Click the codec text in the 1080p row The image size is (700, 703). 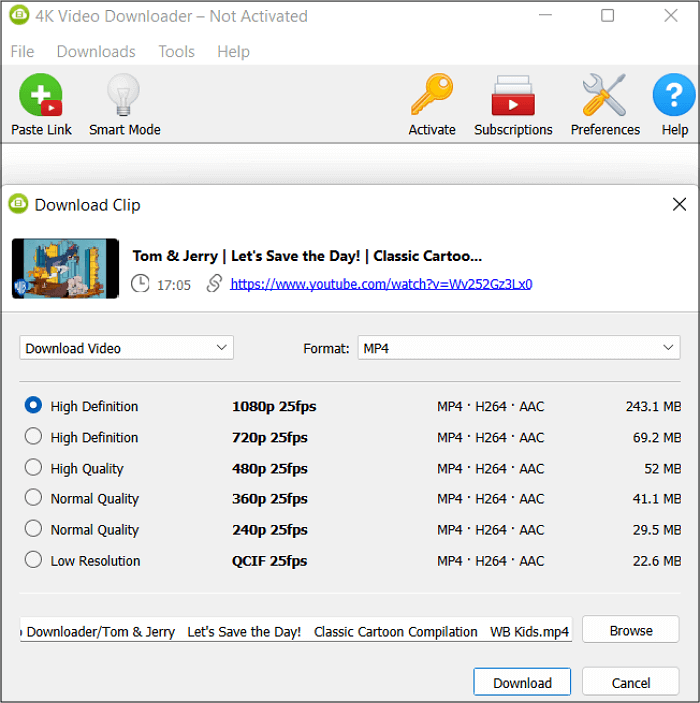point(491,406)
